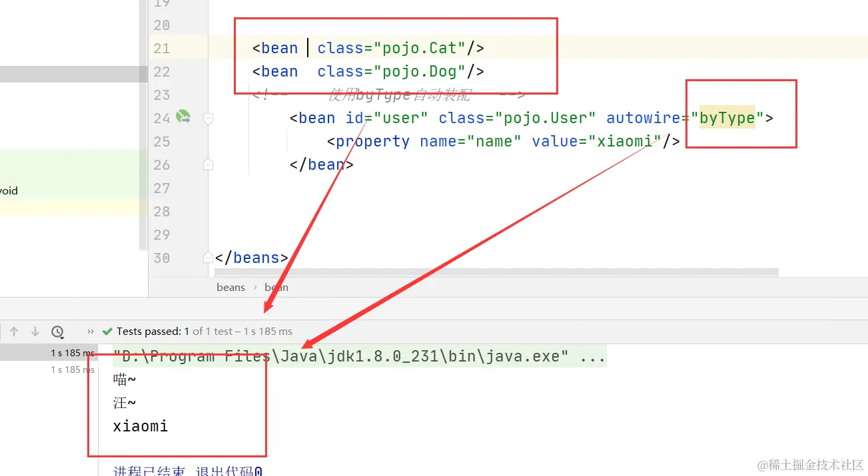The image size is (868, 476).
Task: Collapse the user bean fold marker on line 24
Action: pos(208,119)
